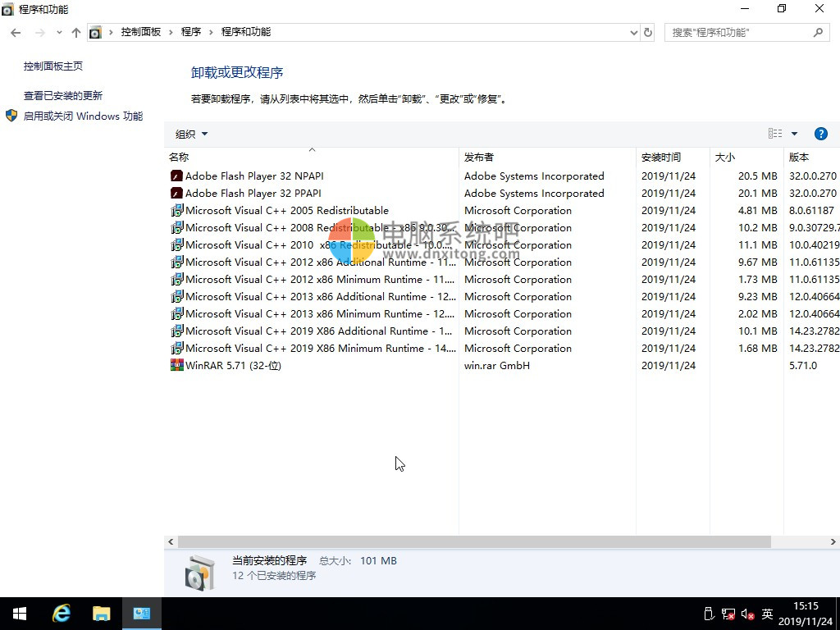The height and width of the screenshot is (630, 840).
Task: Open File Explorer from the taskbar
Action: 101,614
